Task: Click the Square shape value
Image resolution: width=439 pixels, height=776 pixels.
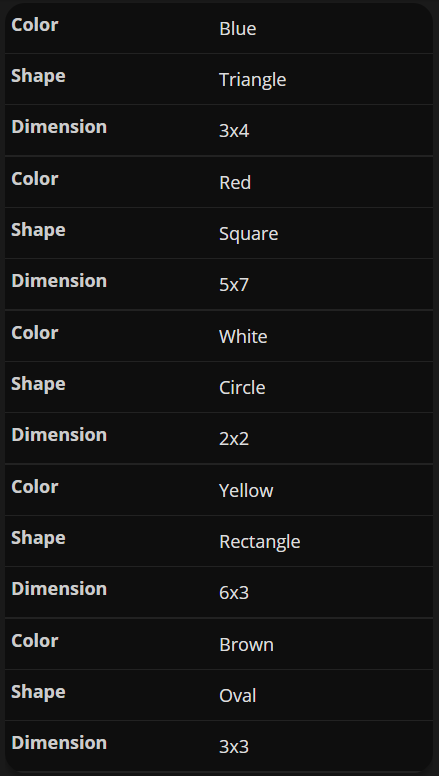Action: [x=248, y=234]
